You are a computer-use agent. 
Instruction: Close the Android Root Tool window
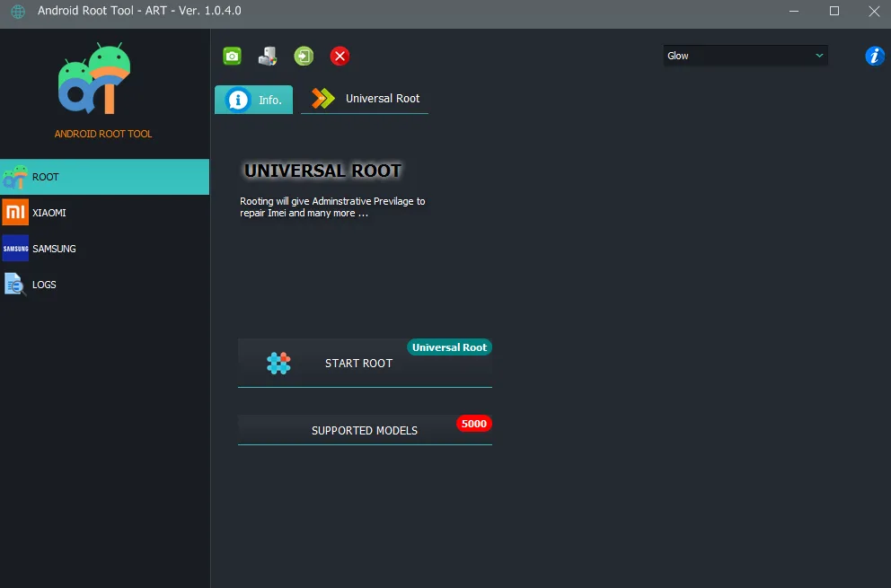(x=874, y=12)
